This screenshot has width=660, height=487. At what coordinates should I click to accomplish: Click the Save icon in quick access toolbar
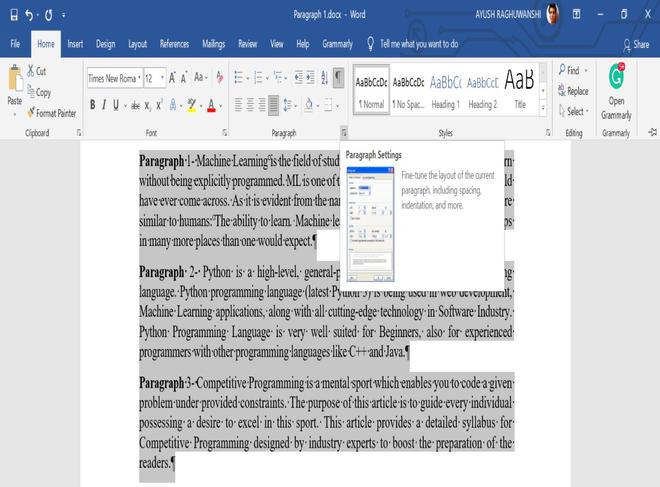click(x=14, y=15)
